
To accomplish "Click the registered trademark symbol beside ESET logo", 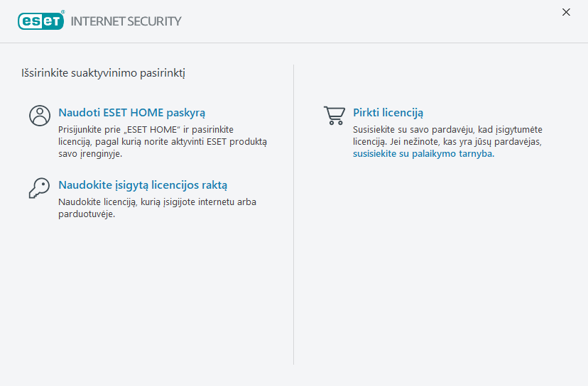I will click(x=63, y=12).
